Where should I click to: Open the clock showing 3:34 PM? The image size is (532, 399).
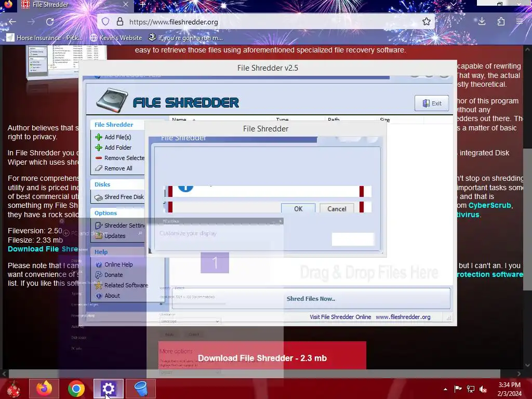(x=509, y=389)
